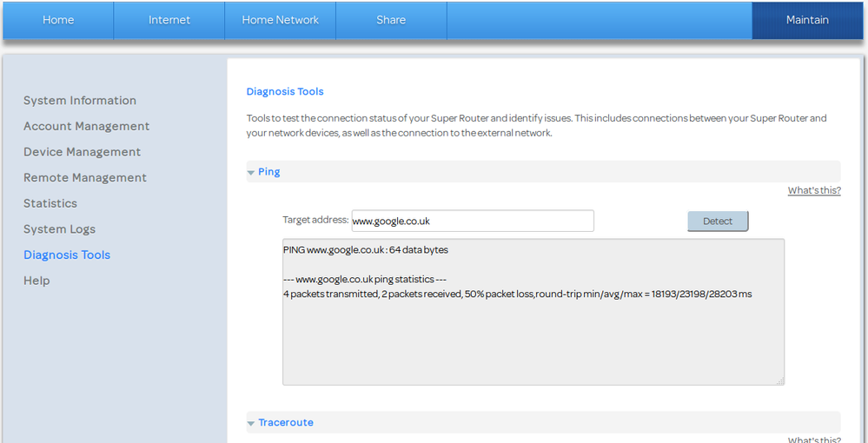Focus the Target address input field
The height and width of the screenshot is (443, 868).
(472, 221)
